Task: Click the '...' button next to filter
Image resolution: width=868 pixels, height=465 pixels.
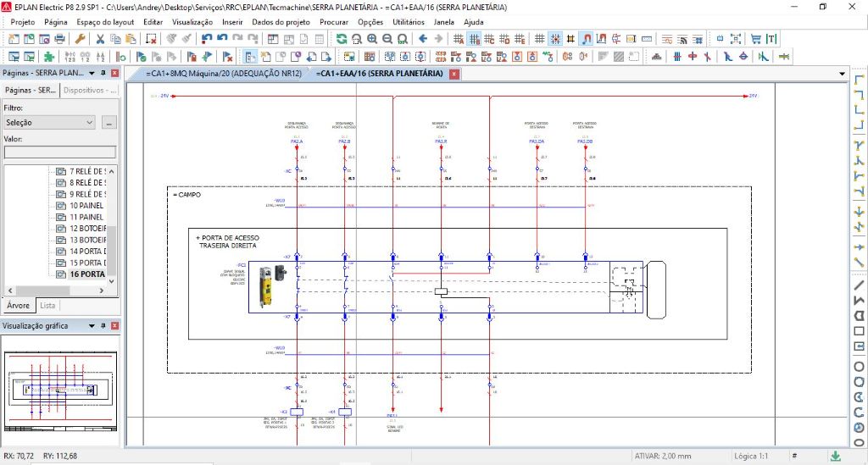Action: 108,123
